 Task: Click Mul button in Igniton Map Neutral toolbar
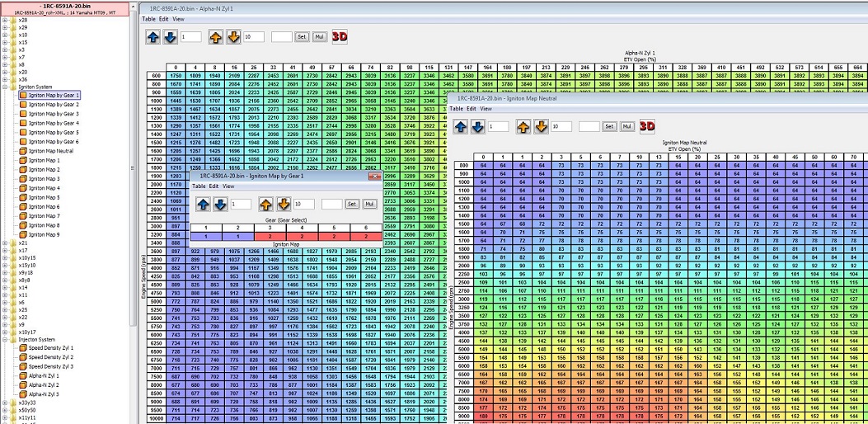click(x=626, y=126)
